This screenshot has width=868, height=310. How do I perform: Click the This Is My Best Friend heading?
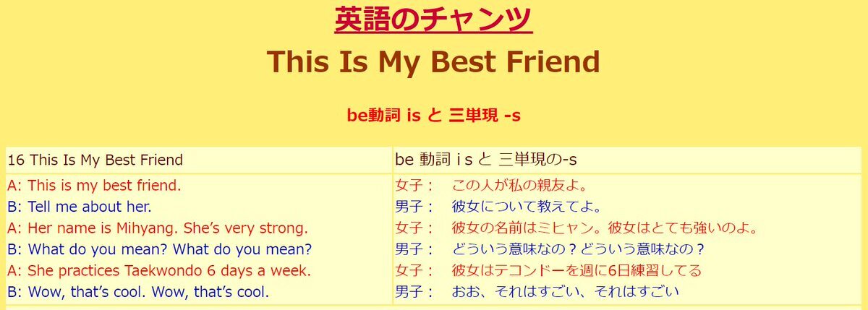pyautogui.click(x=433, y=62)
